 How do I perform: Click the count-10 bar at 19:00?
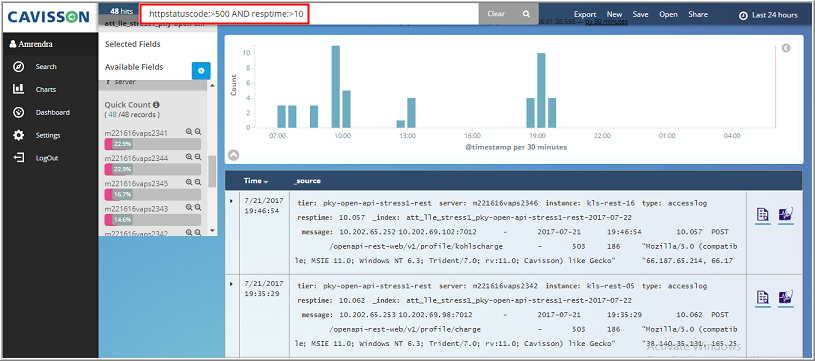pyautogui.click(x=541, y=90)
